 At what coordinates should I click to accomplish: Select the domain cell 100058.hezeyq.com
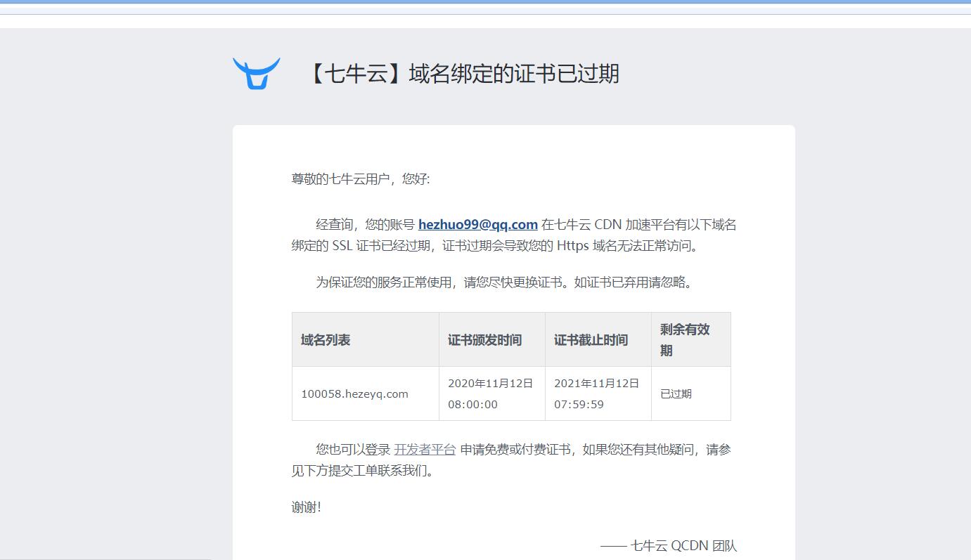(x=366, y=393)
